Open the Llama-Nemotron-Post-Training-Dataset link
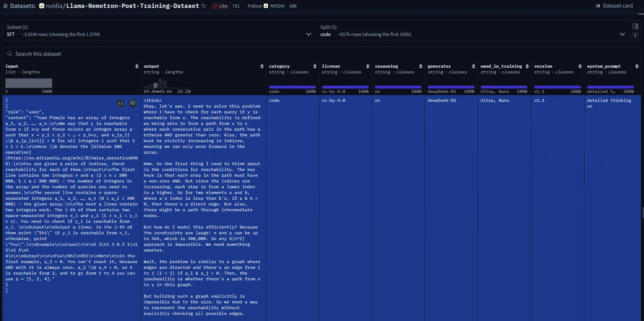This screenshot has width=644, height=321. coord(132,6)
